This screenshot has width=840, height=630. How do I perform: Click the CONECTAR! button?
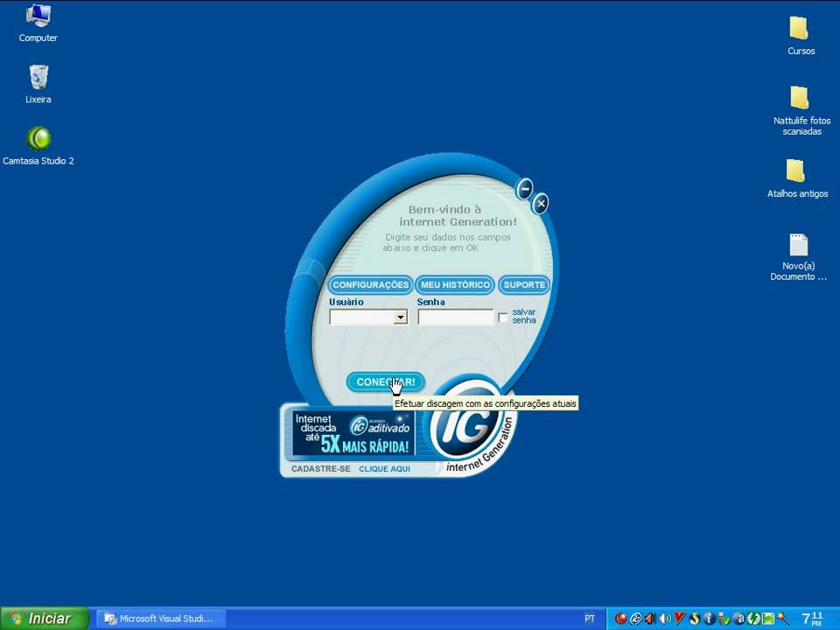pyautogui.click(x=385, y=382)
